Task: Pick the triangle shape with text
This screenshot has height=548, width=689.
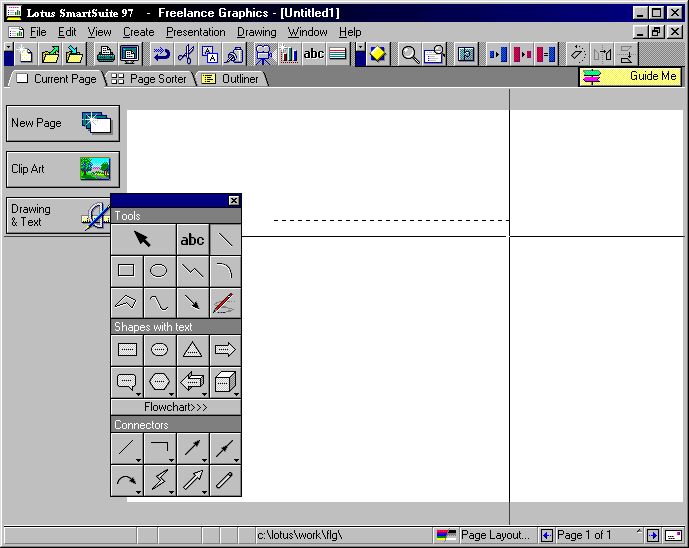Action: click(x=192, y=350)
